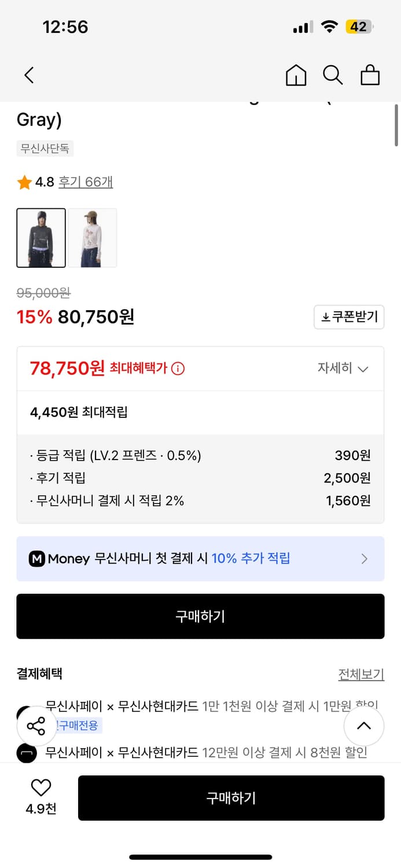The height and width of the screenshot is (868, 401).
Task: Tap the 무신사단독 tag
Action: tap(45, 149)
